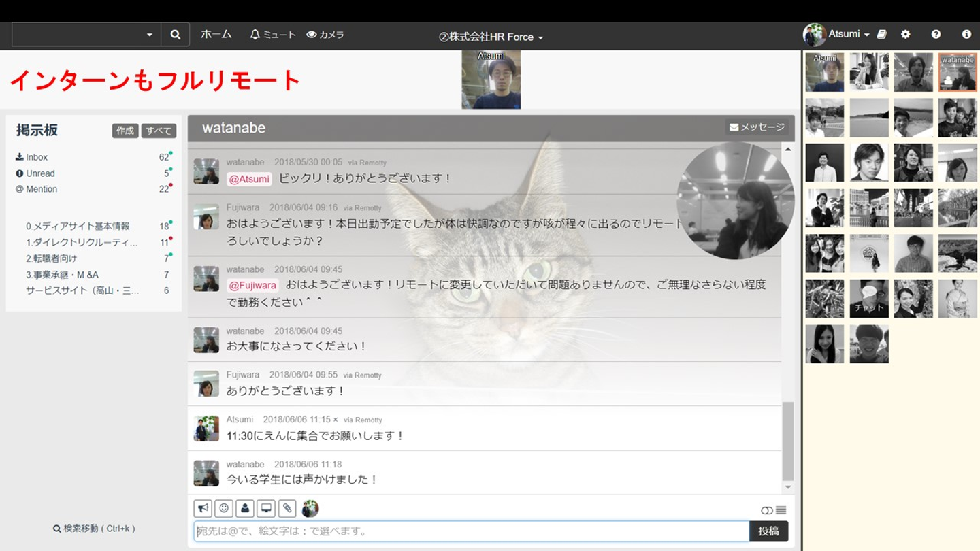
Task: Click the chat scrollbar up arrow
Action: click(788, 149)
